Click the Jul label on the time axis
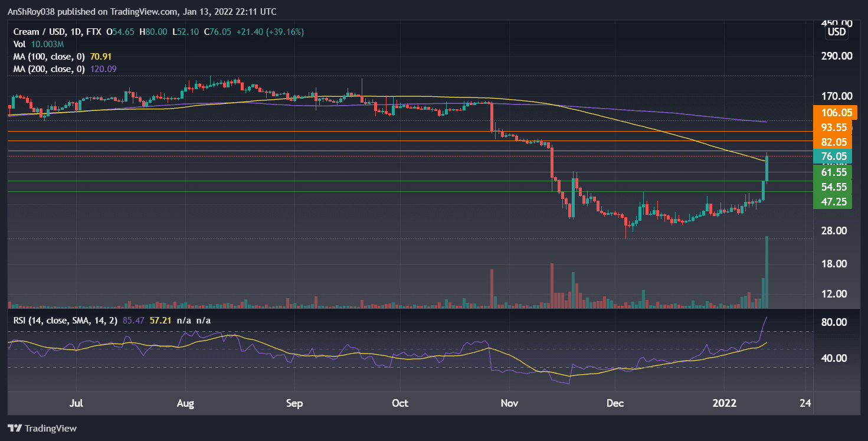 (76, 403)
